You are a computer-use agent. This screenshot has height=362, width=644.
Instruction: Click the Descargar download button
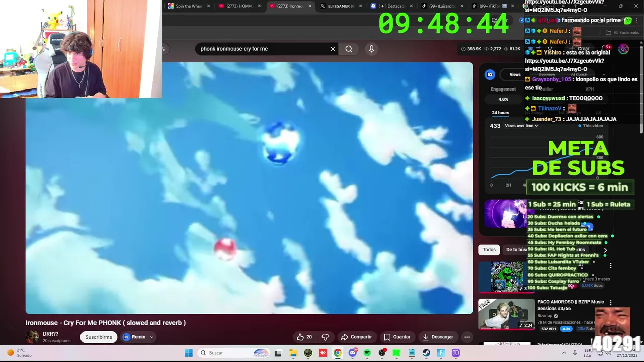point(438,337)
